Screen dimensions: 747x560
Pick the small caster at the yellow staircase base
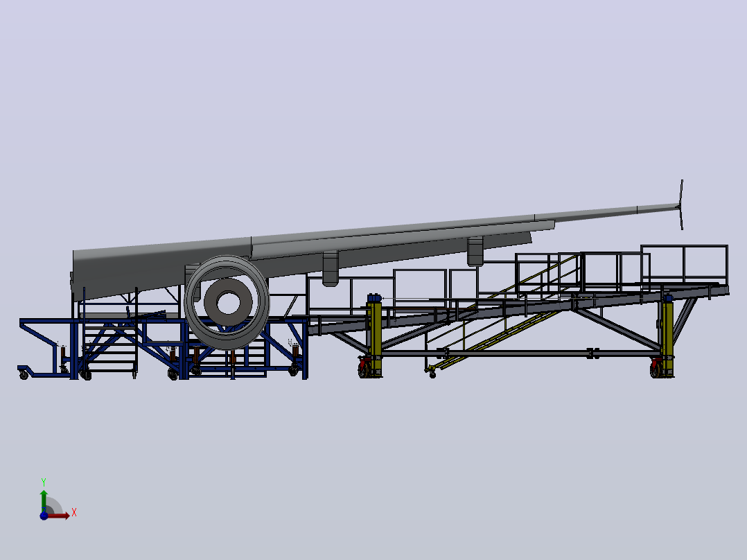[432, 373]
